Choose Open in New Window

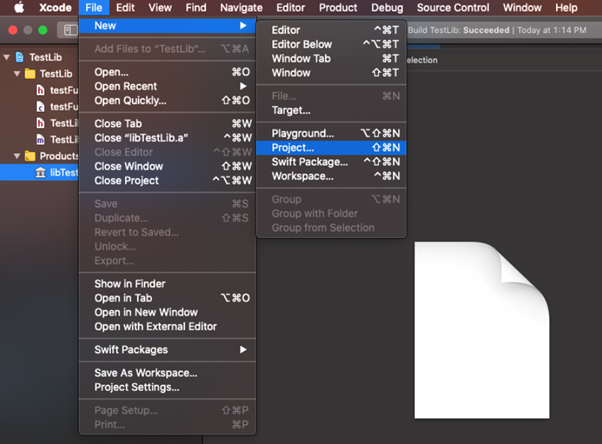167,312
